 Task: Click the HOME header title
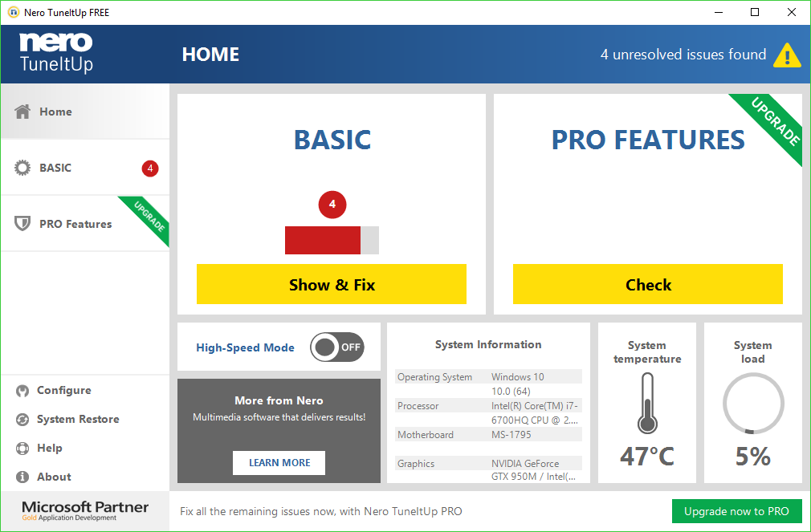tap(210, 55)
